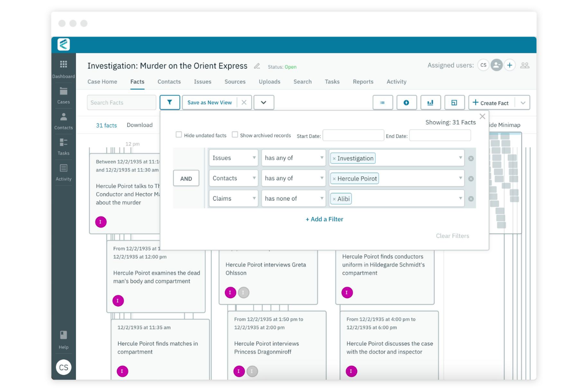Open Contacts from the left sidebar
This screenshot has height=392, width=588.
tap(63, 118)
